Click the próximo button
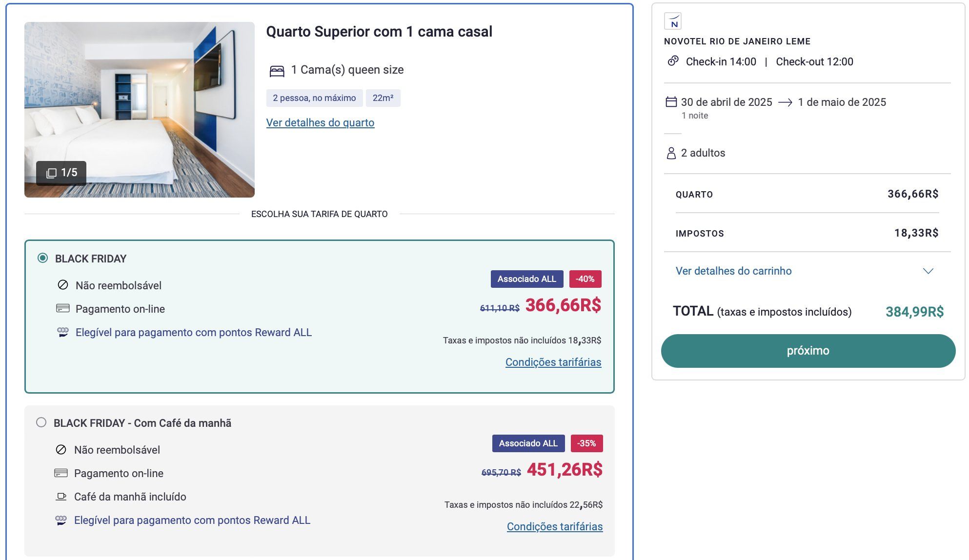Screen dimensions: 969x560 808,351
